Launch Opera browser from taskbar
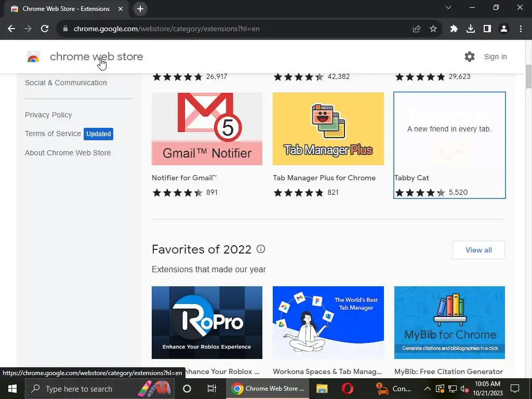Viewport: 532px width, 399px height. (347, 389)
